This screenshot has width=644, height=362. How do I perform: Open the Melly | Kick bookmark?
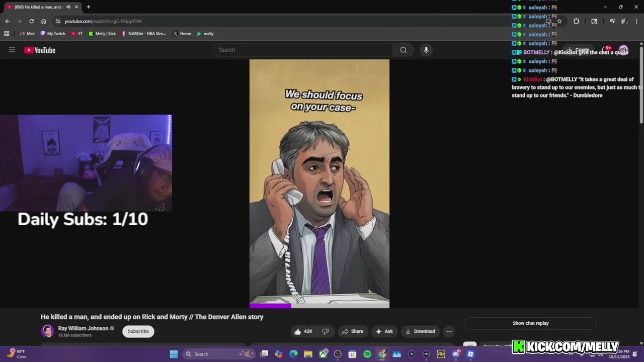coord(102,34)
